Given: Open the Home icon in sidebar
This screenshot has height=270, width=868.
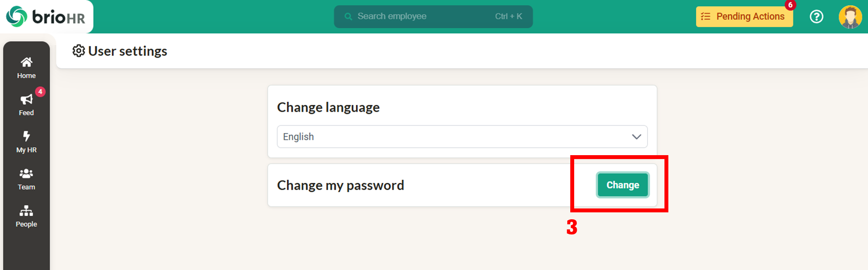Looking at the screenshot, I should click(x=26, y=62).
